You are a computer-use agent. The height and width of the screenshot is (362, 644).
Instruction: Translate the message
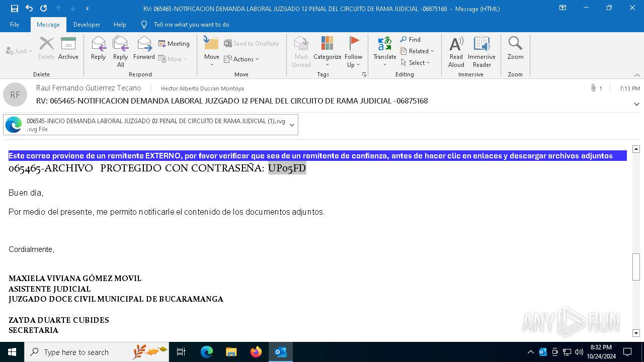click(x=385, y=51)
